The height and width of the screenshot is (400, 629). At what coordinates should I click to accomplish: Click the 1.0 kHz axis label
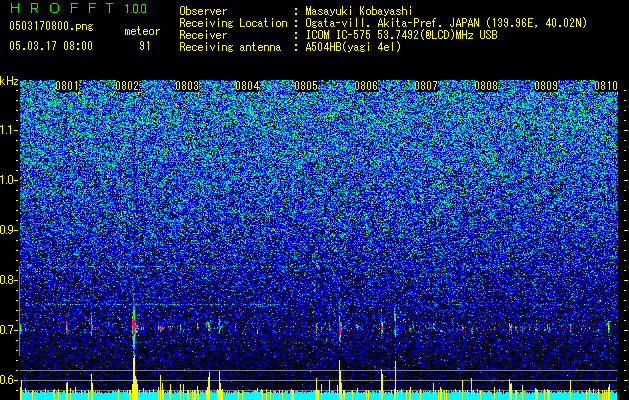pos(8,180)
